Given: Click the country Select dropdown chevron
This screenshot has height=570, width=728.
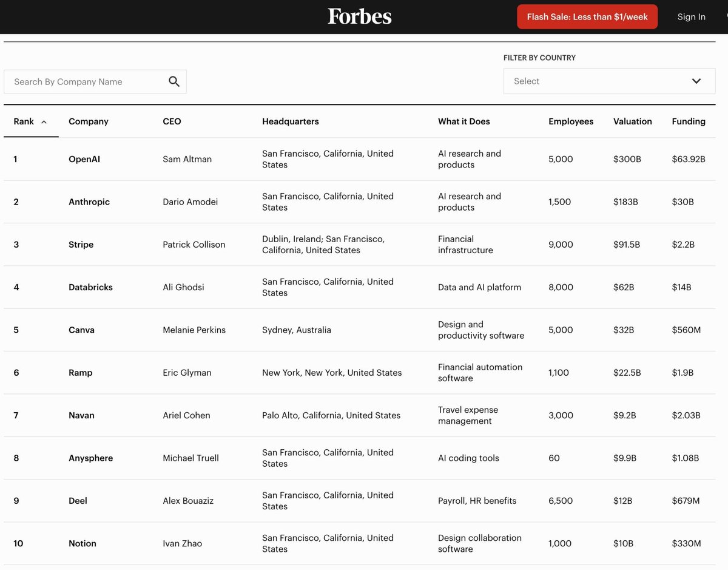Looking at the screenshot, I should coord(696,81).
